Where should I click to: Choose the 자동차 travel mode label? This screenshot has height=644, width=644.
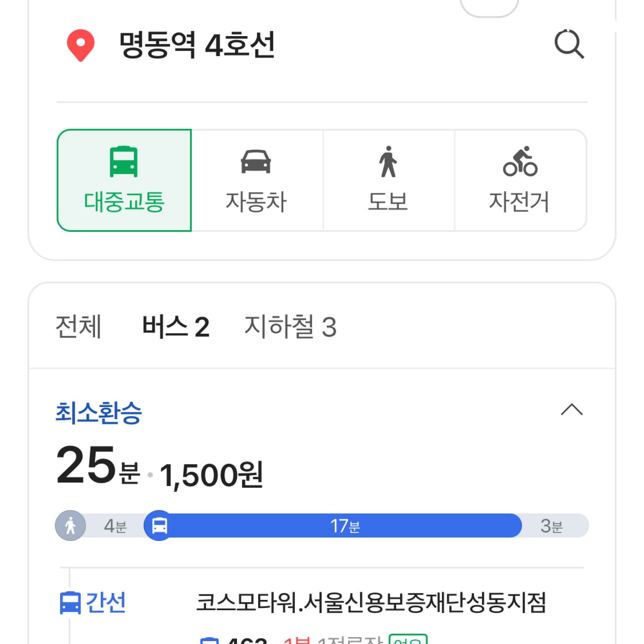coord(256,202)
